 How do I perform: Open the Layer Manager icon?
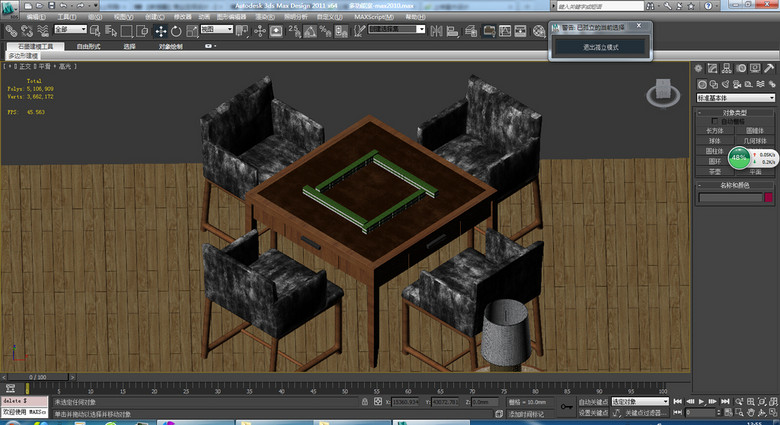coord(471,31)
